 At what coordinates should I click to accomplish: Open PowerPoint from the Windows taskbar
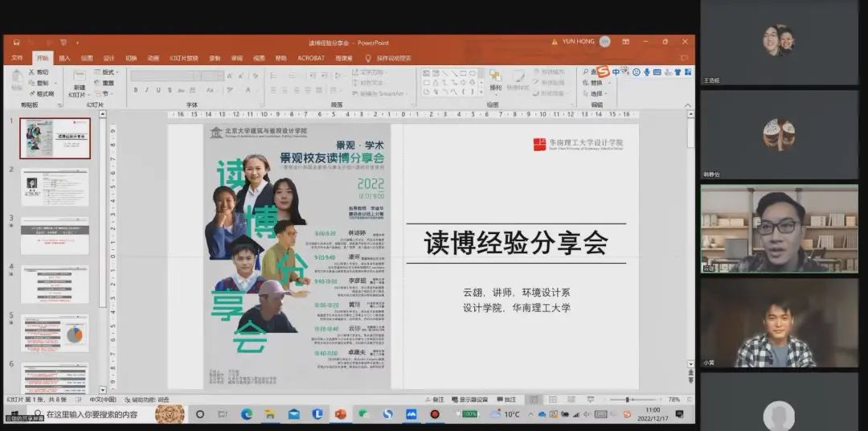click(x=340, y=414)
